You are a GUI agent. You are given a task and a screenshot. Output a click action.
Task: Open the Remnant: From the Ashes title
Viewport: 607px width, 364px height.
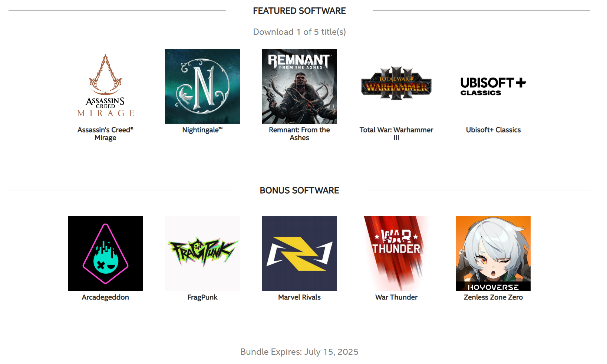pos(299,134)
